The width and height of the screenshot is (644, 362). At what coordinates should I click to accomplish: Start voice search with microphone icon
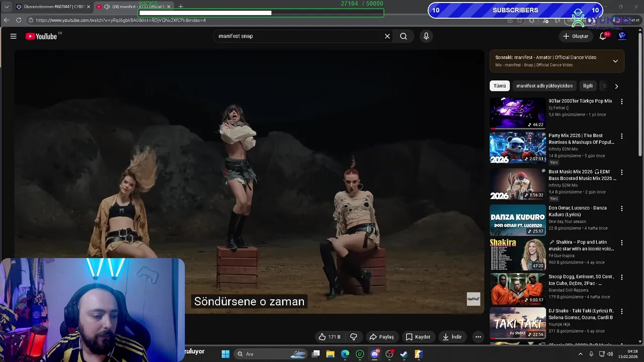pos(426,36)
